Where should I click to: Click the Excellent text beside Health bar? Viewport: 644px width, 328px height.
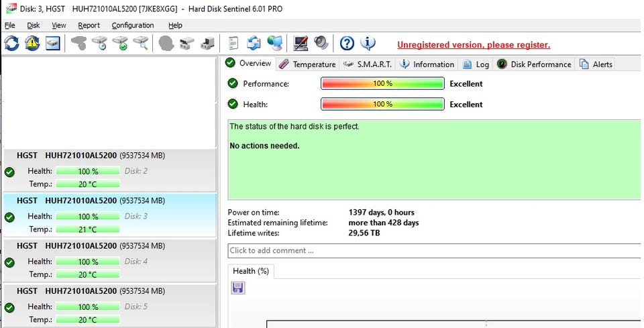pos(466,104)
